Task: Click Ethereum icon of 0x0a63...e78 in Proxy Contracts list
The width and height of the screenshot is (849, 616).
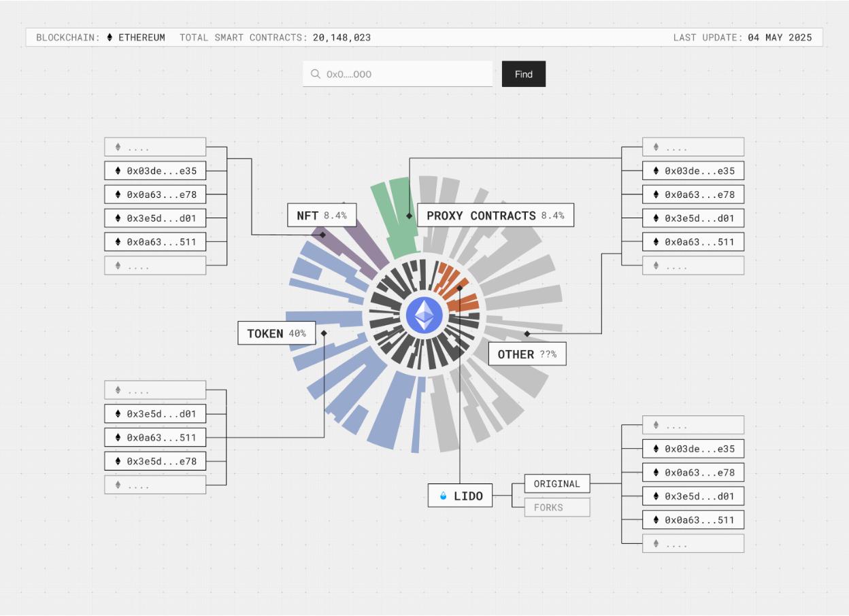Action: tap(656, 194)
